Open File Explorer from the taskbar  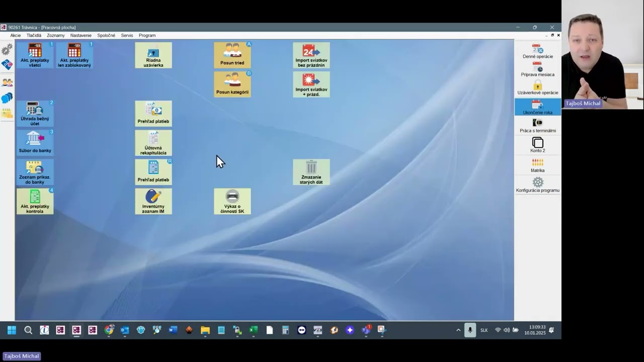[205, 330]
